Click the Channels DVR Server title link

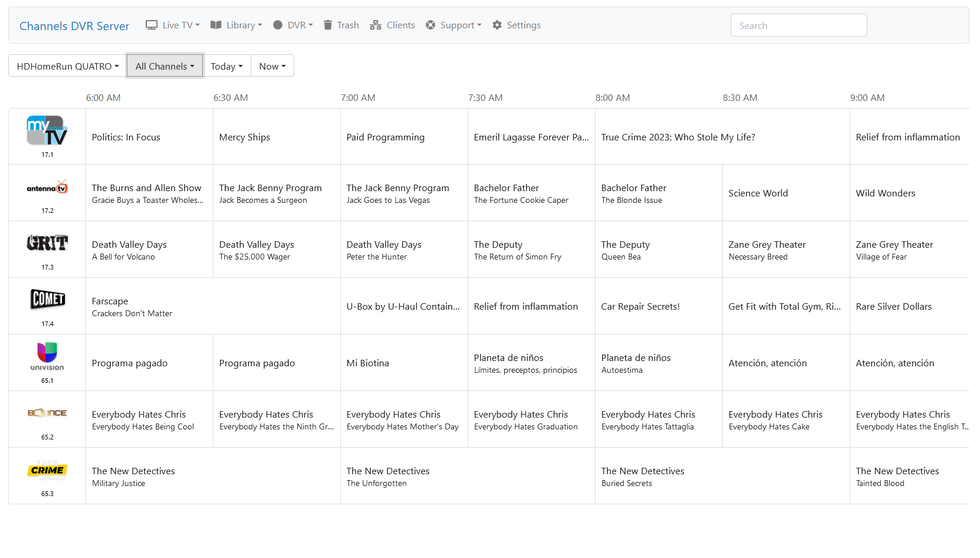click(74, 26)
